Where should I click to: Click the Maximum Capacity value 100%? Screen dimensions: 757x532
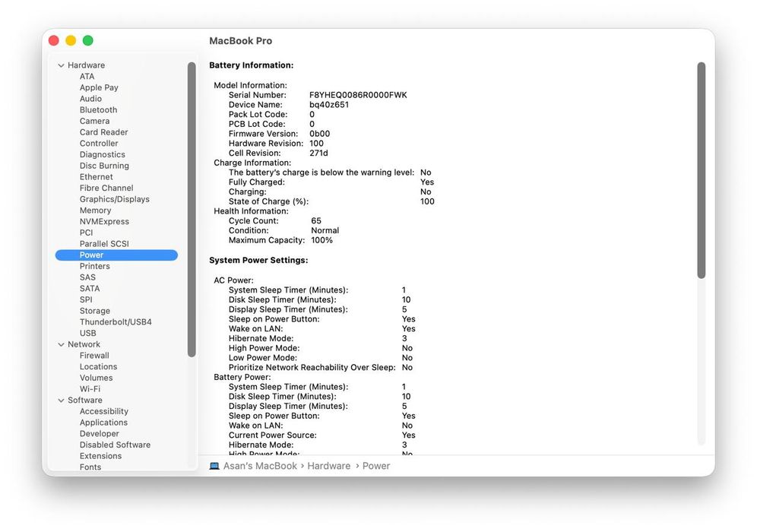[322, 240]
